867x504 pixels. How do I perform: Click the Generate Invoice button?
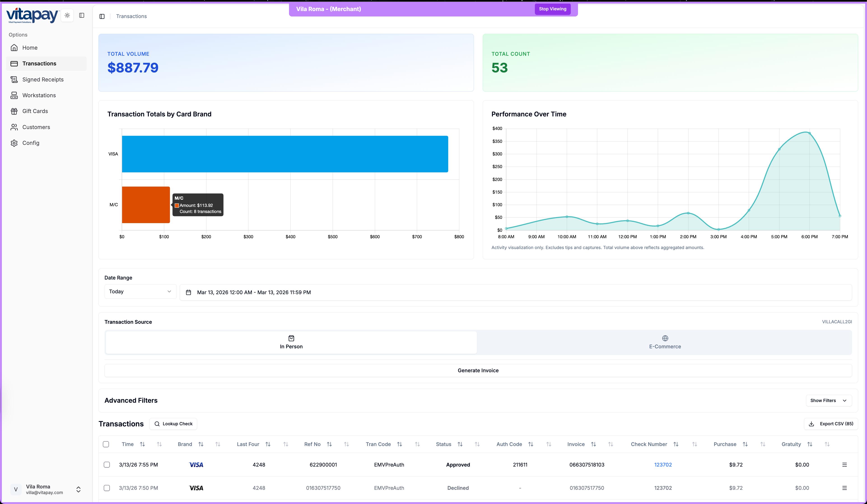point(478,370)
